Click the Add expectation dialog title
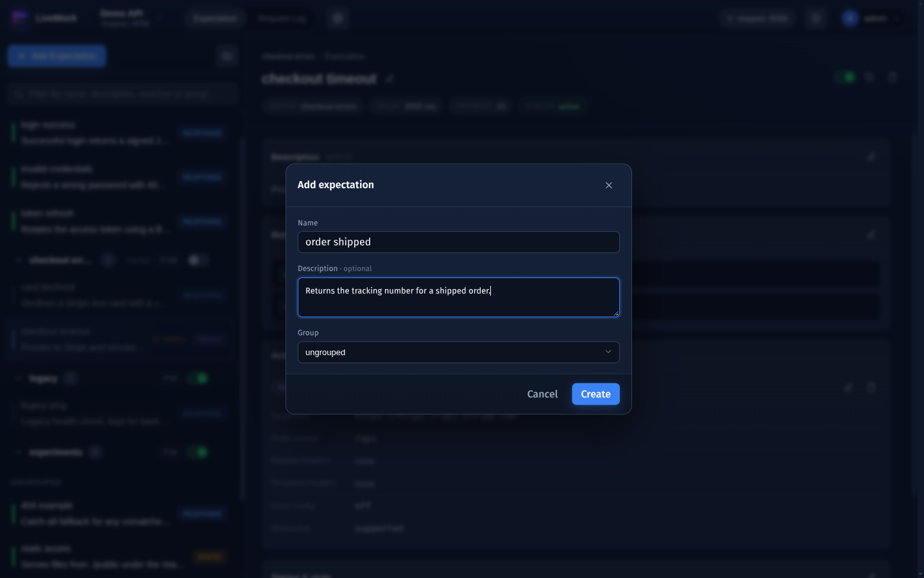Viewport: 924px width, 578px height. coord(336,185)
